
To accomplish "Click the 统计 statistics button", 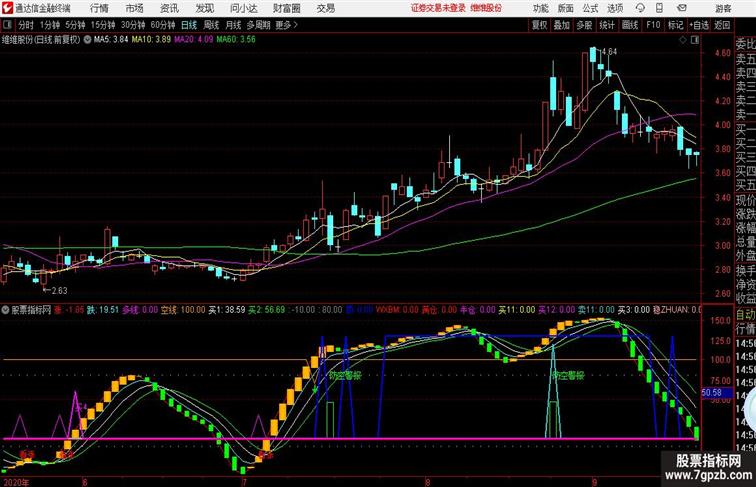I will 607,25.
